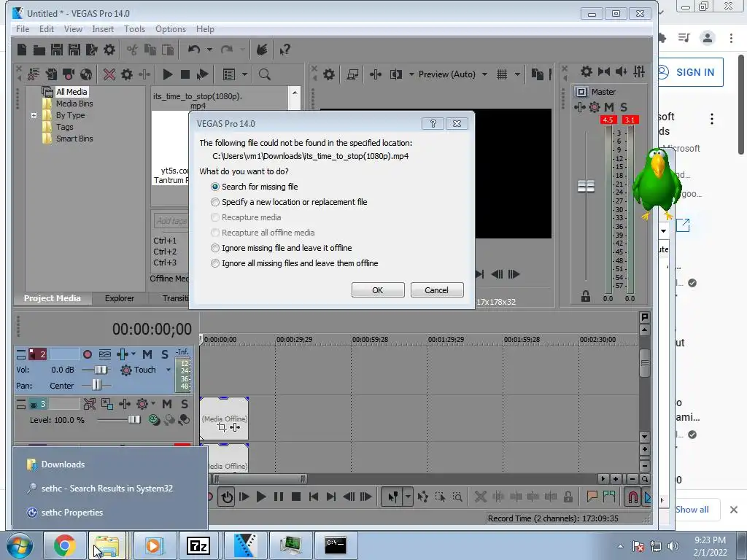
Task: Click the mixer faders icon in Master panel
Action: point(639,72)
